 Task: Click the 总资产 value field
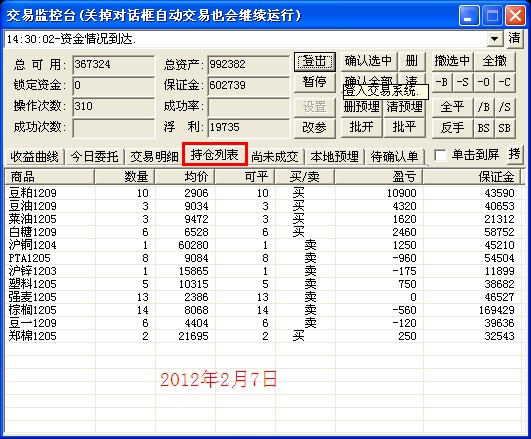[249, 65]
